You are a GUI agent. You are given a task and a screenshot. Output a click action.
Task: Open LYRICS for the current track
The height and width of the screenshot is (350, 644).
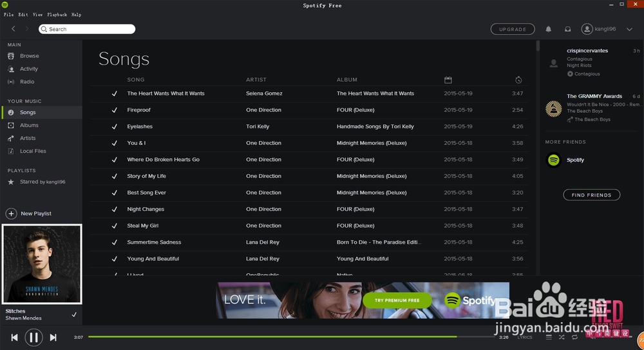tap(524, 337)
